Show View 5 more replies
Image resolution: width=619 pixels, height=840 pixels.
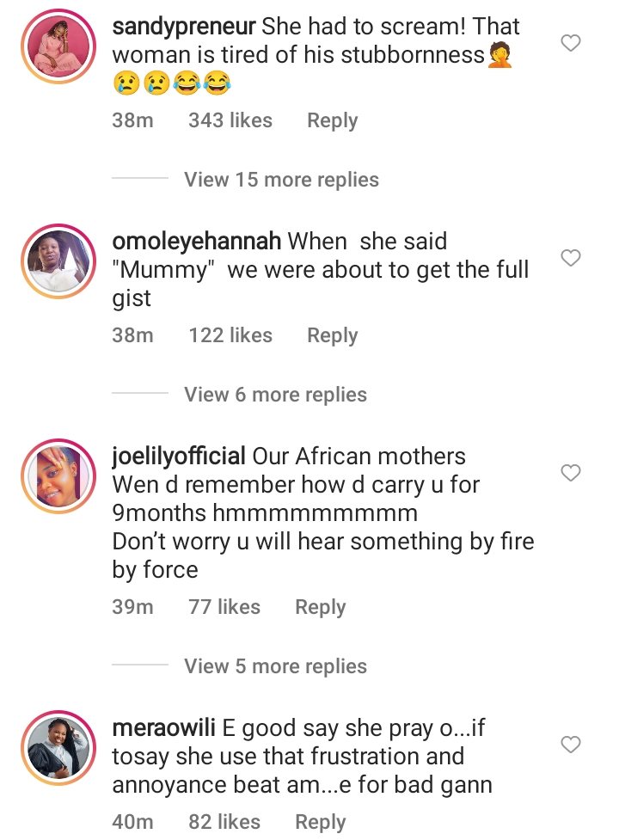[x=275, y=666]
